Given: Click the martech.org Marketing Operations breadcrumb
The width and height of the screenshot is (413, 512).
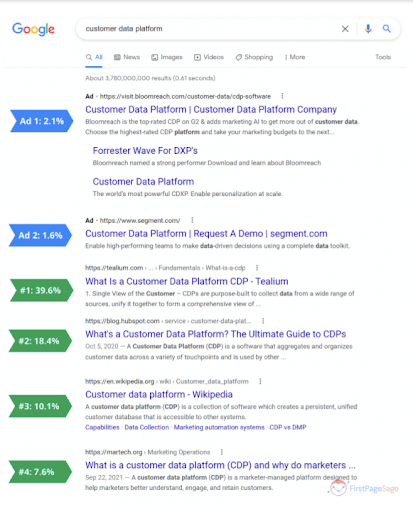Looking at the screenshot, I should 148,452.
